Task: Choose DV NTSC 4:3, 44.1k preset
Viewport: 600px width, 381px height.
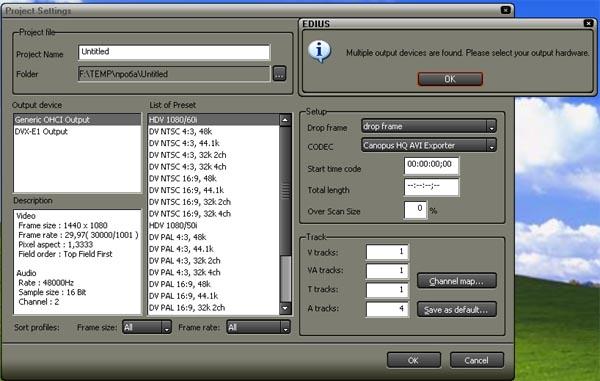Action: point(214,143)
